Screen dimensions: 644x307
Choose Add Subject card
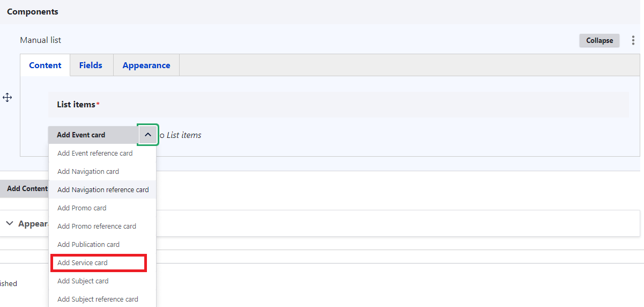(x=83, y=281)
